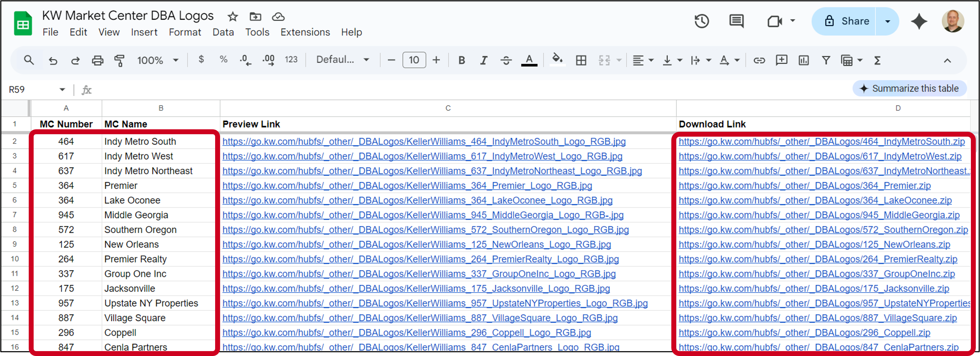The image size is (980, 356).
Task: Increase the font size
Action: [x=436, y=60]
